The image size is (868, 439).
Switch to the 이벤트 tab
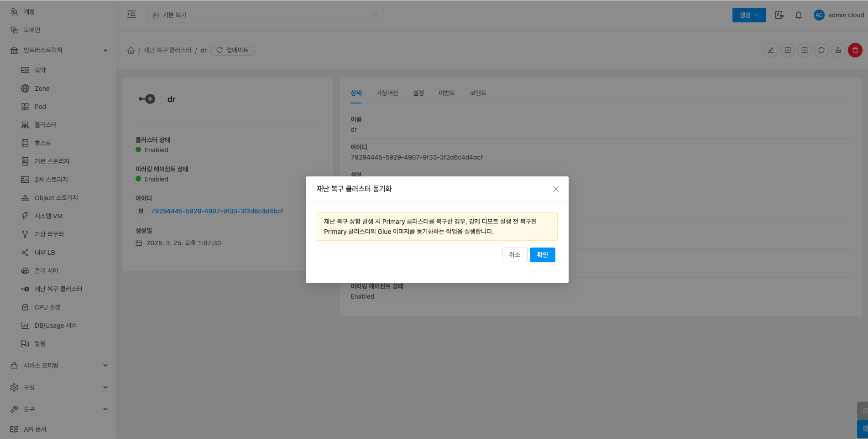446,93
